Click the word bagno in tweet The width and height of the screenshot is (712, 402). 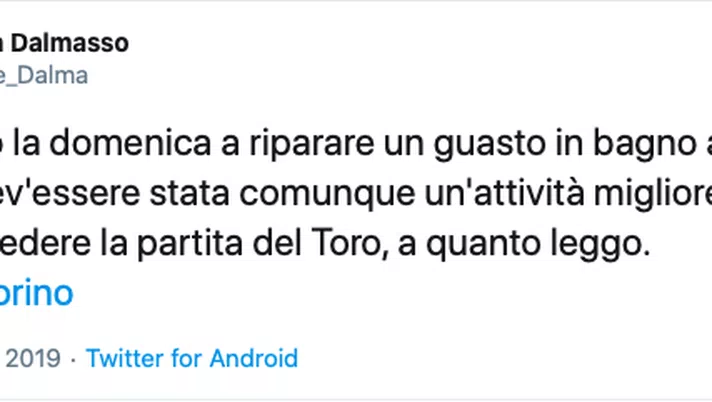(x=645, y=145)
